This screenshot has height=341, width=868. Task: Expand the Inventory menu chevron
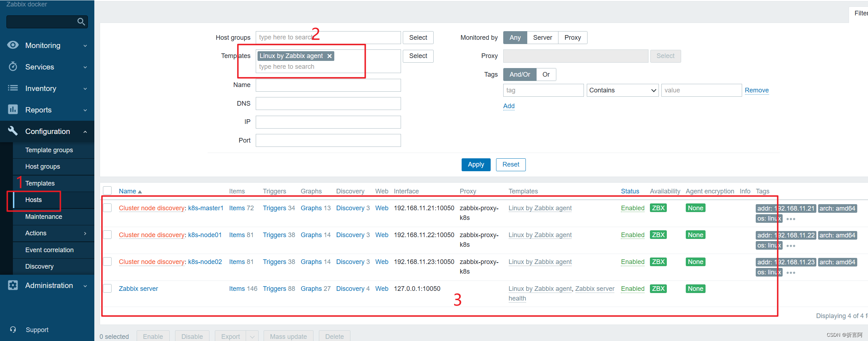tap(85, 89)
